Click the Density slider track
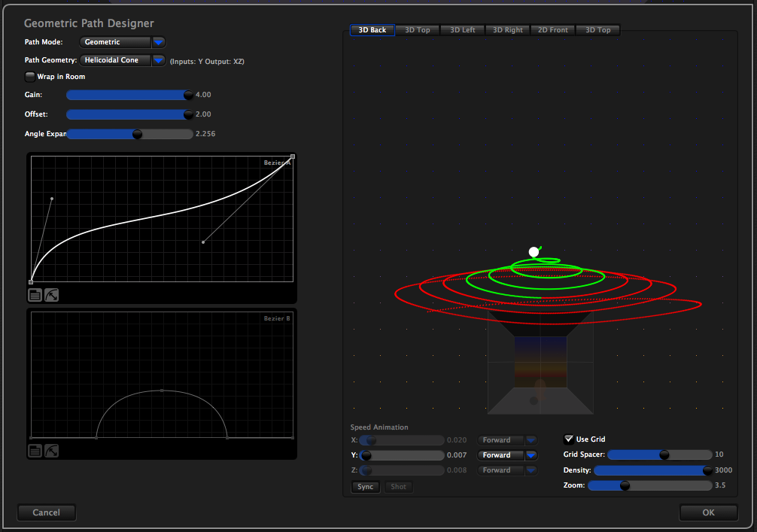Image resolution: width=757 pixels, height=532 pixels. click(x=652, y=470)
